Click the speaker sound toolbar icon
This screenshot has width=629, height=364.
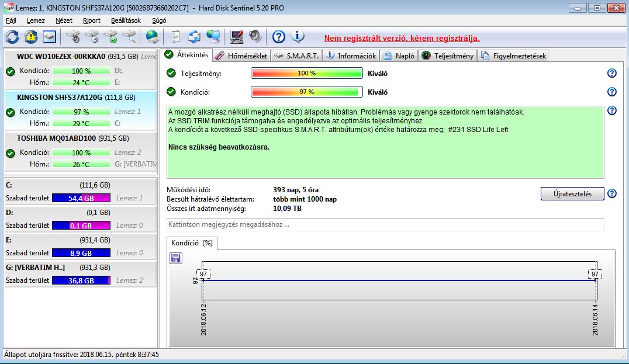255,37
